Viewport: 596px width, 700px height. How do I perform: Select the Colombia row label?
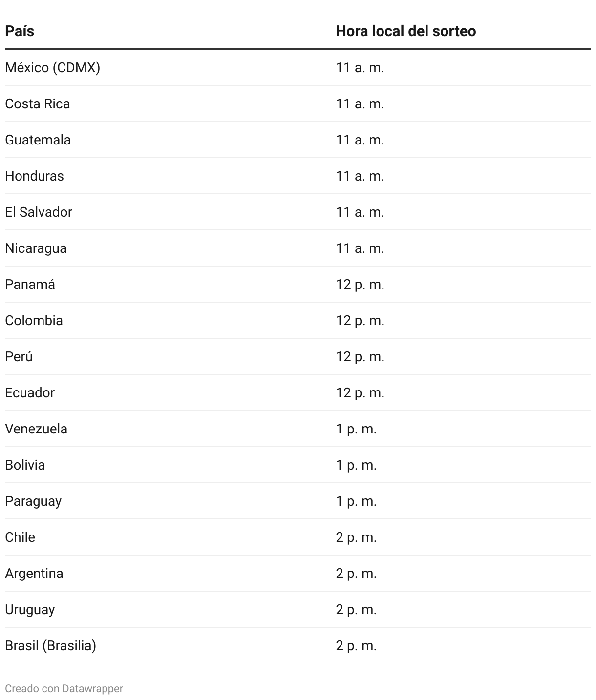coord(34,320)
